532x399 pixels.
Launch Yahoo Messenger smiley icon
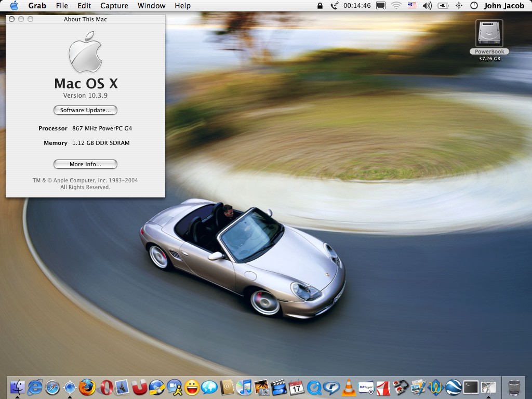point(192,387)
